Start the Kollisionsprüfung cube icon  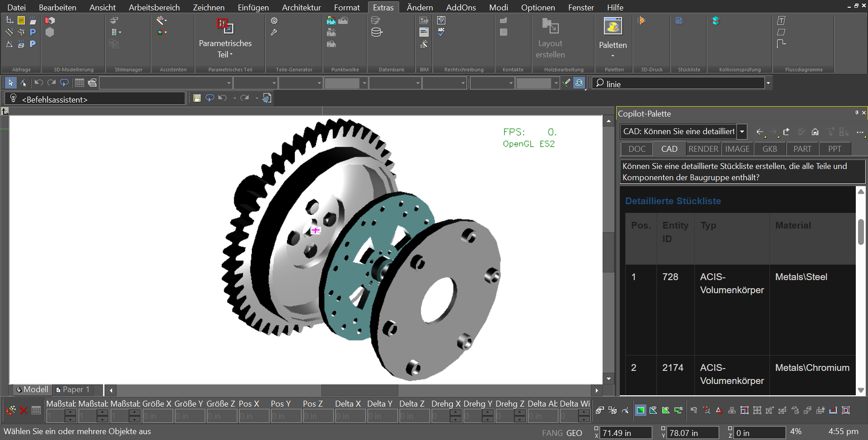[716, 21]
